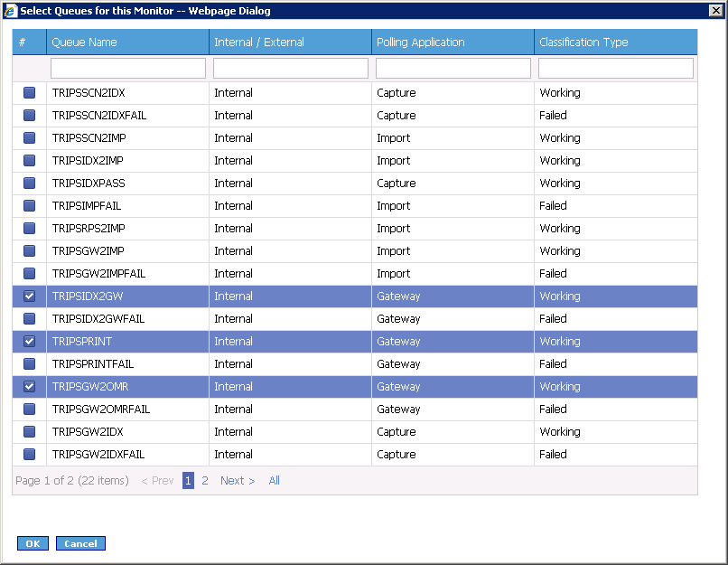Click Working cell in TRIPSGW2OMR row
Image resolution: width=728 pixels, height=565 pixels.
[x=616, y=387]
